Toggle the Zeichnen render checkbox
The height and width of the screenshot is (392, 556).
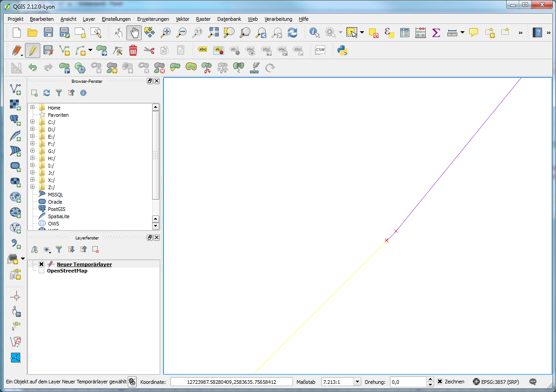440,382
